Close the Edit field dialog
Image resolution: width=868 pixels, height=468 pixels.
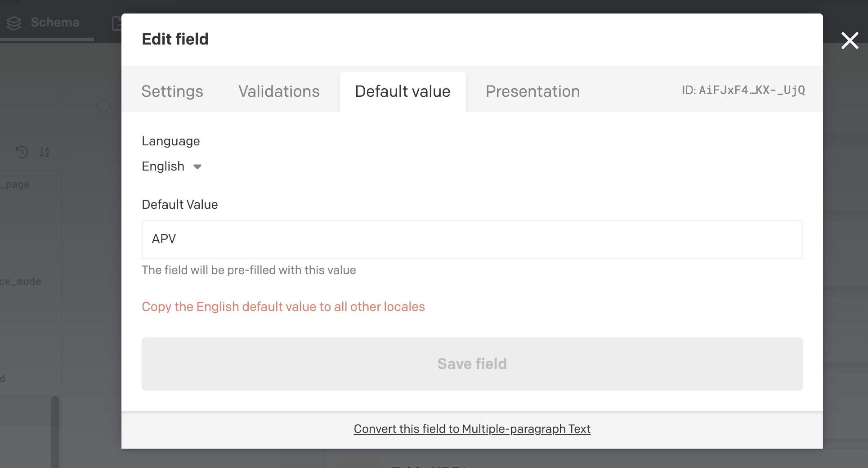[x=850, y=40]
